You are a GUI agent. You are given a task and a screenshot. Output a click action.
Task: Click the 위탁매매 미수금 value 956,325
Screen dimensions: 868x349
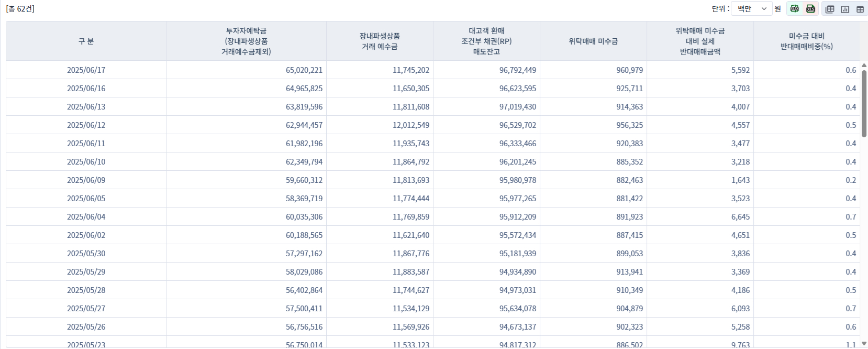(629, 125)
